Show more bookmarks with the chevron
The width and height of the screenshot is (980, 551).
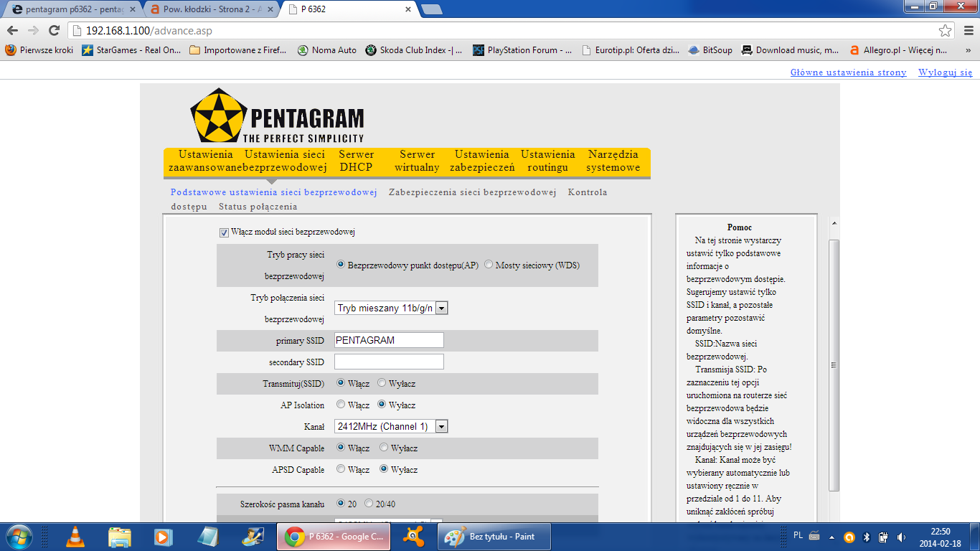[969, 50]
